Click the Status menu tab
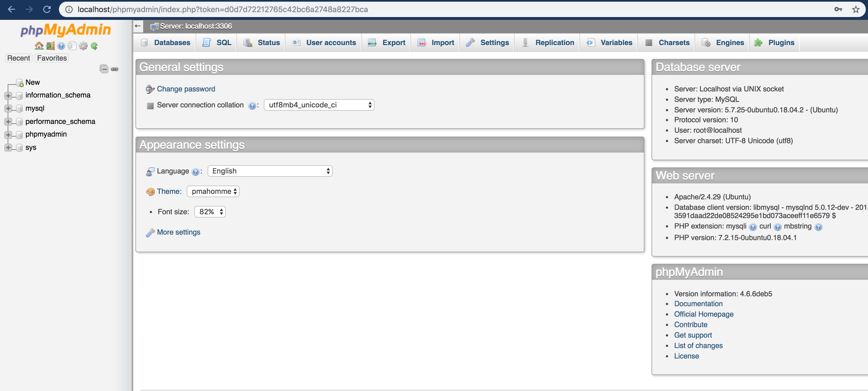This screenshot has height=391, width=868. (268, 43)
